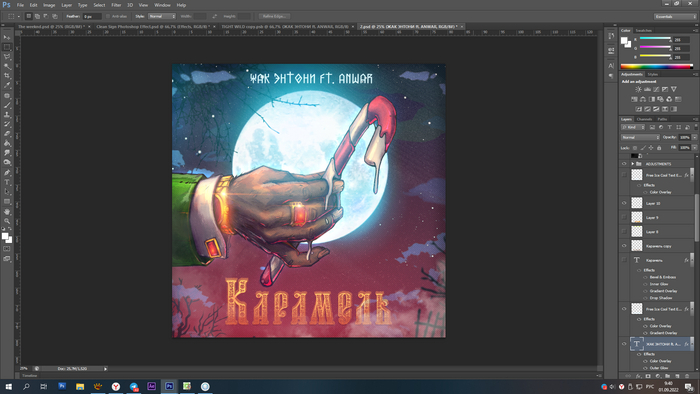Hide the Карамель copy layer

(x=624, y=246)
